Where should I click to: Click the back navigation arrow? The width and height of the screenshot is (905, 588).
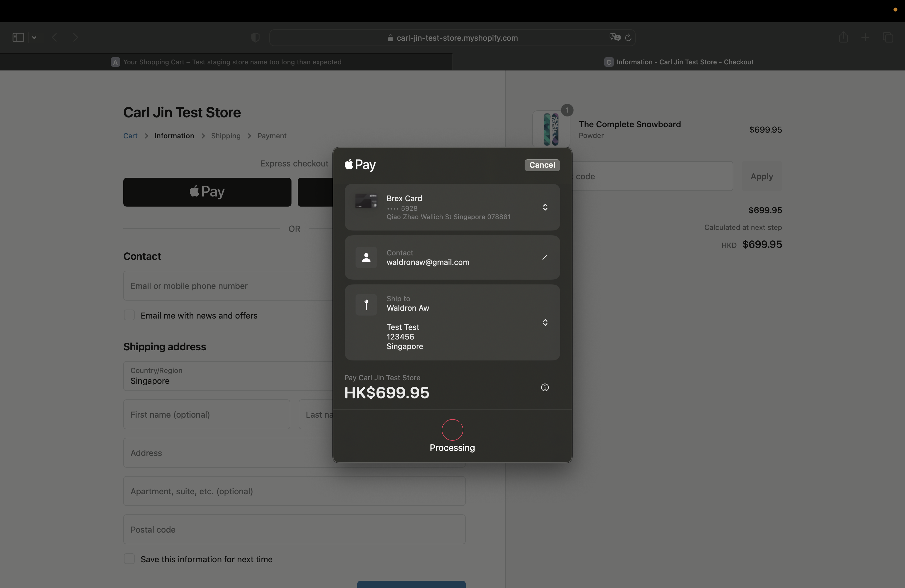pyautogui.click(x=54, y=37)
